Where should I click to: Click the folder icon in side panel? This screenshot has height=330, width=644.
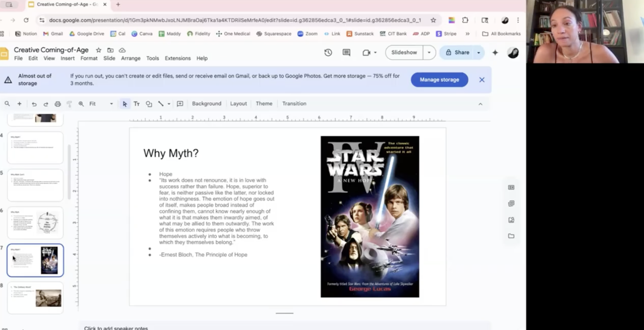[x=511, y=236]
